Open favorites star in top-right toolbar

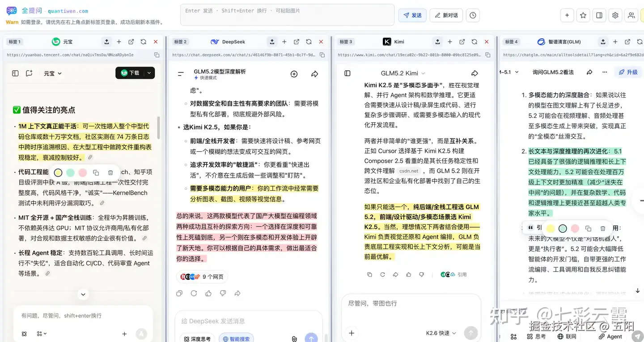tap(583, 15)
